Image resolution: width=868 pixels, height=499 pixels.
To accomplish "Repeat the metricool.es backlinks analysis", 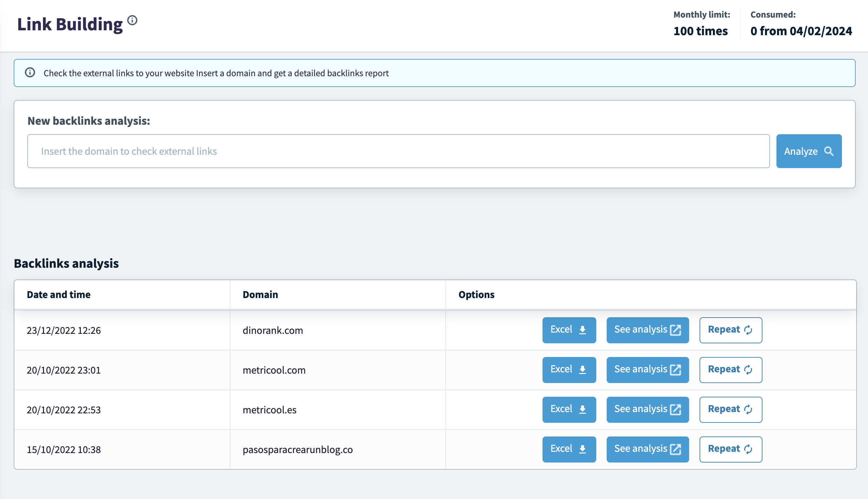I will point(730,409).
